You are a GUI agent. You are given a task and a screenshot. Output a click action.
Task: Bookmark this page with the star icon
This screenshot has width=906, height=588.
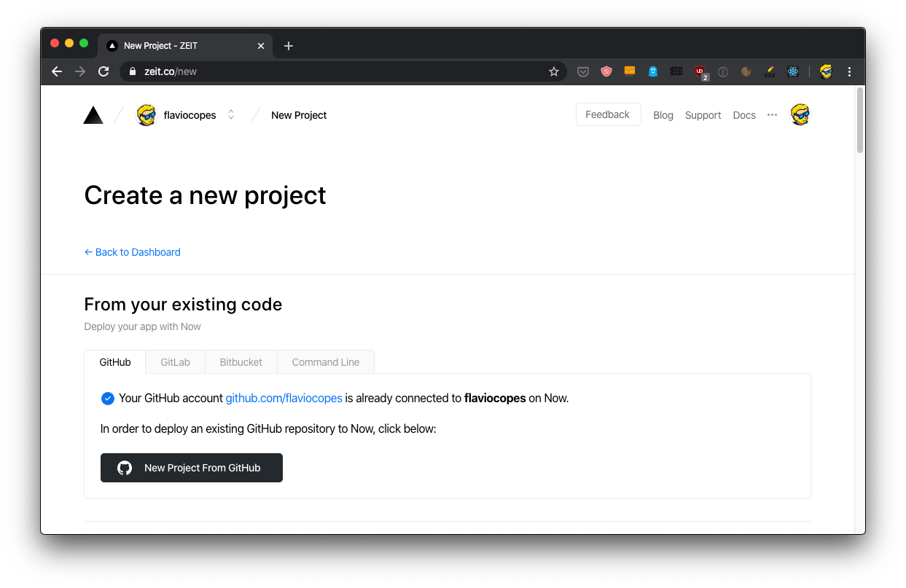pyautogui.click(x=554, y=71)
